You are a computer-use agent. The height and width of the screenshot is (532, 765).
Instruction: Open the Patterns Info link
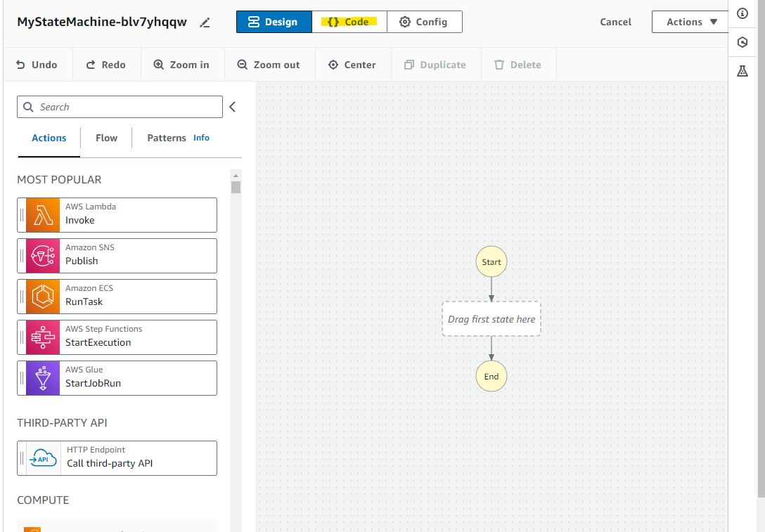click(201, 138)
